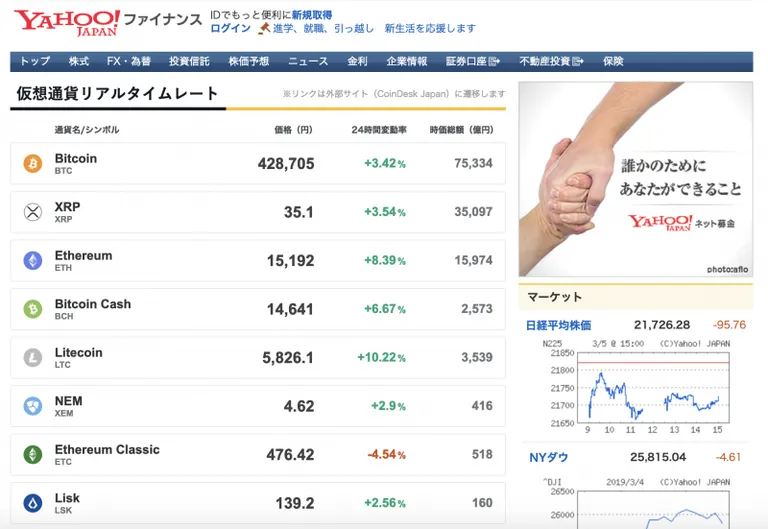Screen dimensions: 768x529
Task: Click the Nikkei N225 chart thumbnail
Action: (x=636, y=386)
